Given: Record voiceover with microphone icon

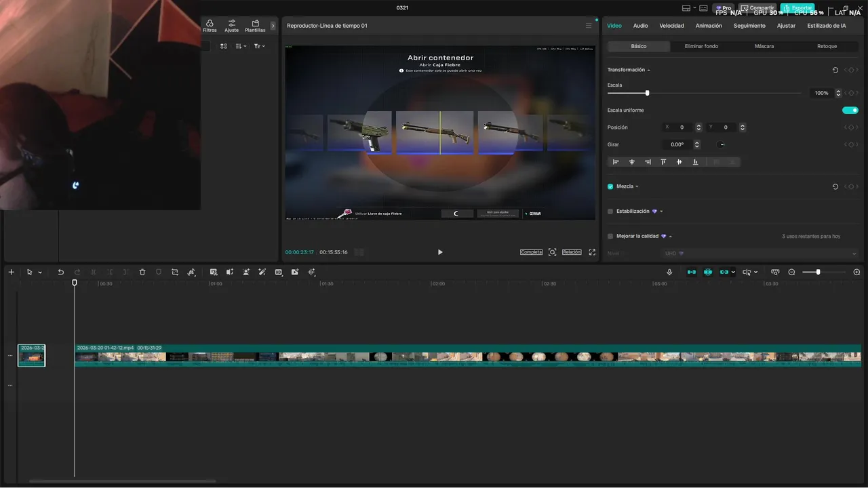Looking at the screenshot, I should point(669,272).
